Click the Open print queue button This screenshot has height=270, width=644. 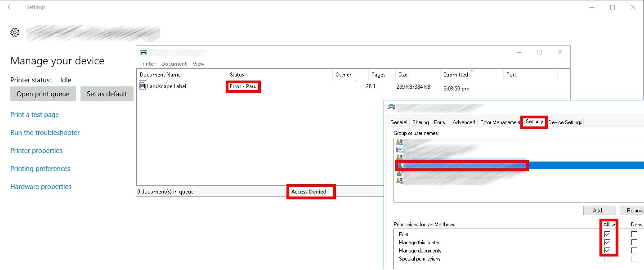[43, 94]
